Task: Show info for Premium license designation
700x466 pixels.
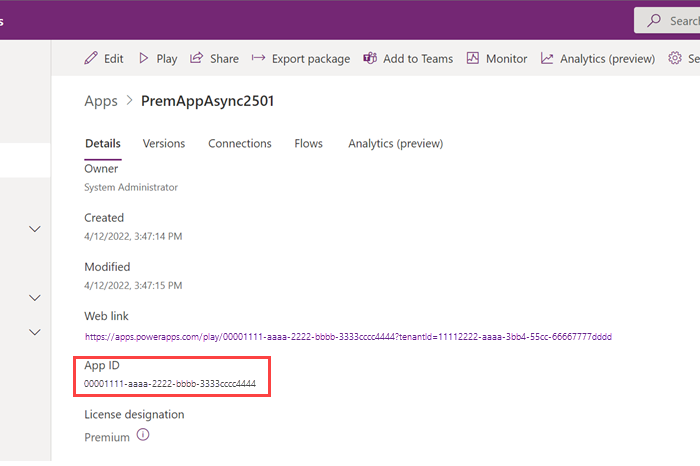Action: point(143,435)
